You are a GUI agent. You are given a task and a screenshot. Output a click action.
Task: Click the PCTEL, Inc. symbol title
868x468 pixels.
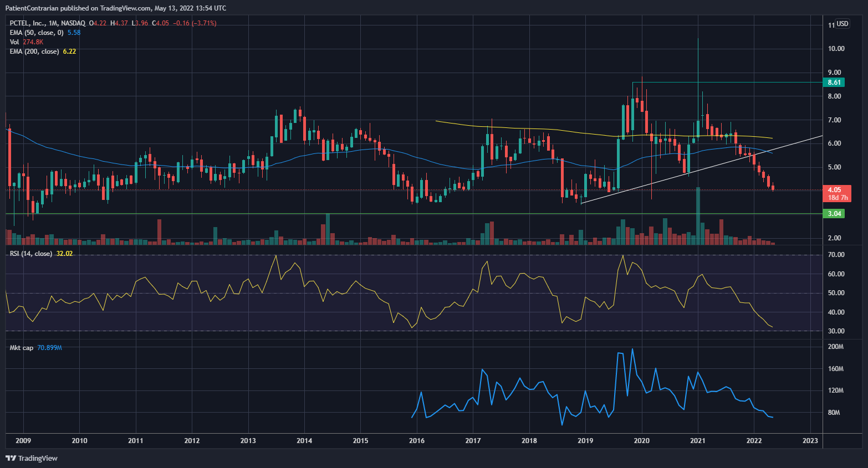click(28, 23)
